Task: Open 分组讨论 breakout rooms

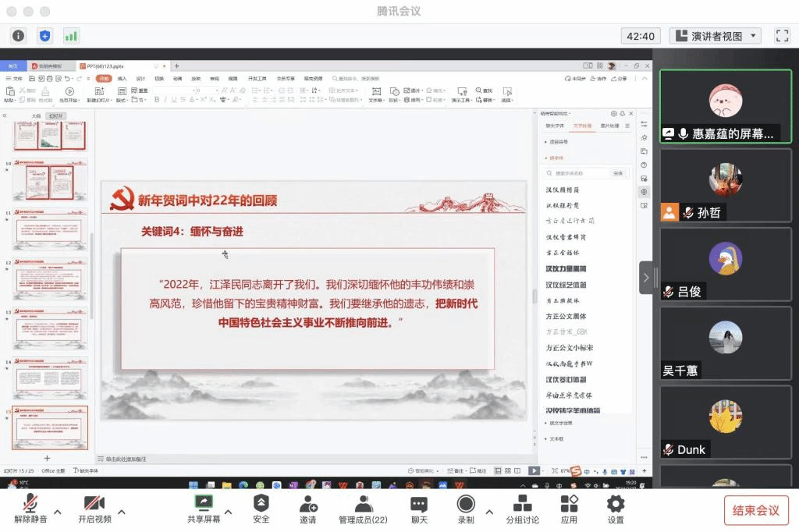Action: pos(522,503)
